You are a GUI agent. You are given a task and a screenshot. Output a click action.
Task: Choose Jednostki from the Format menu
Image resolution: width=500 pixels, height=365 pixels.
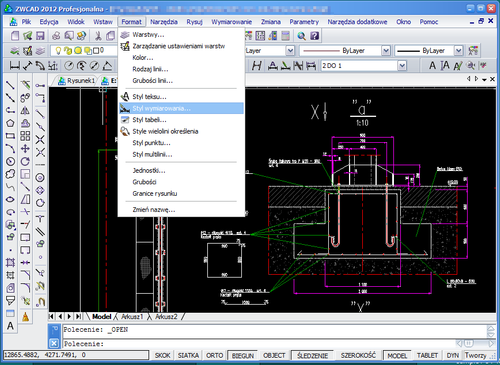(181, 171)
